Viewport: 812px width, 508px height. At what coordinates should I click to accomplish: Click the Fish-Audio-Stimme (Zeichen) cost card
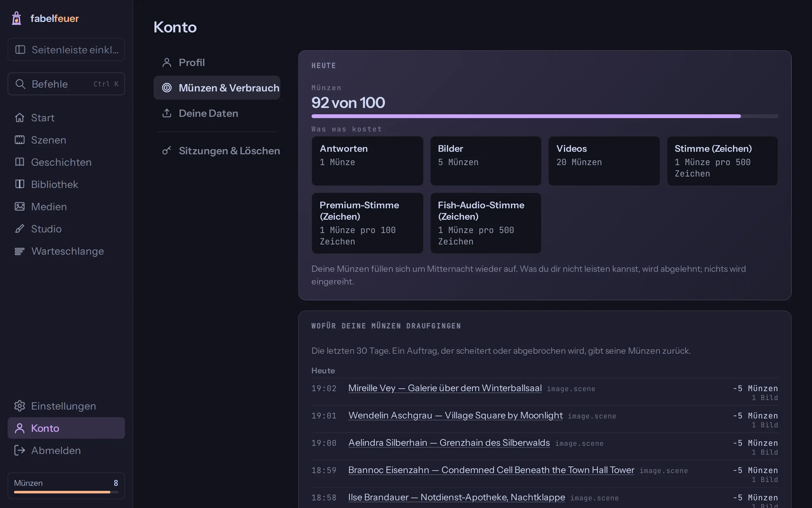click(x=486, y=223)
